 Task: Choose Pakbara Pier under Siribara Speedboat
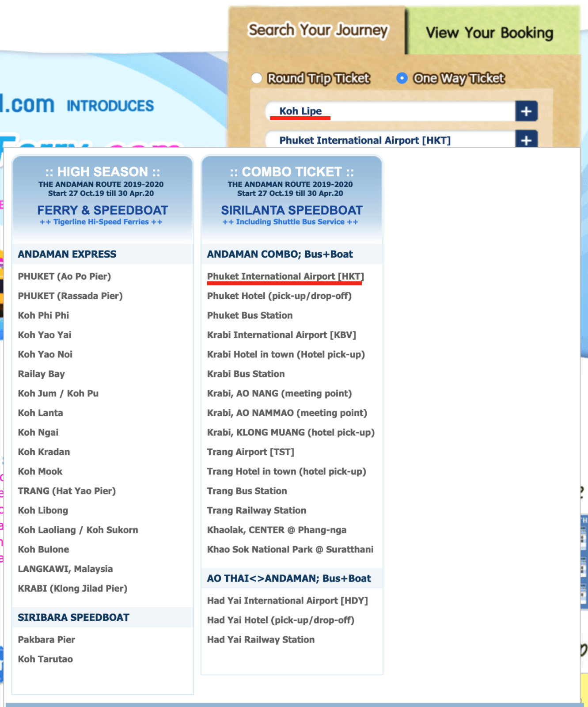tap(46, 640)
